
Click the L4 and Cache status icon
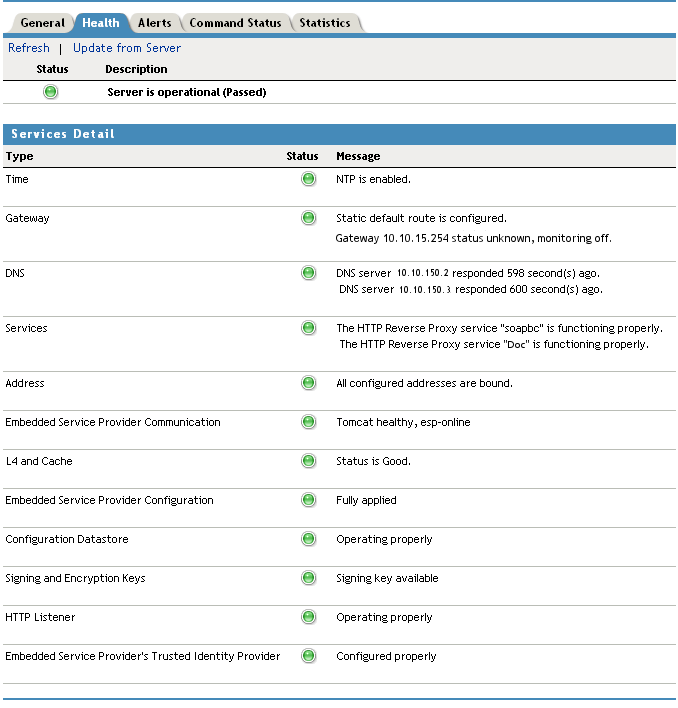309,461
